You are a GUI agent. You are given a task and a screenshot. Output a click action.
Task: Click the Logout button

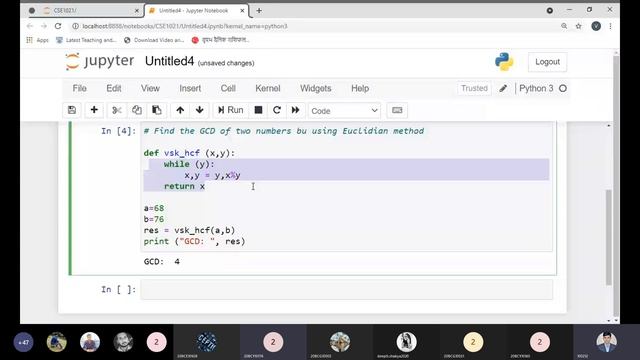[x=547, y=62]
